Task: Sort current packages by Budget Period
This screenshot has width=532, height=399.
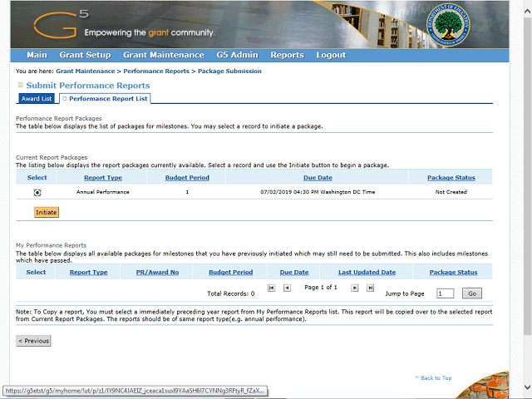Action: (x=187, y=178)
